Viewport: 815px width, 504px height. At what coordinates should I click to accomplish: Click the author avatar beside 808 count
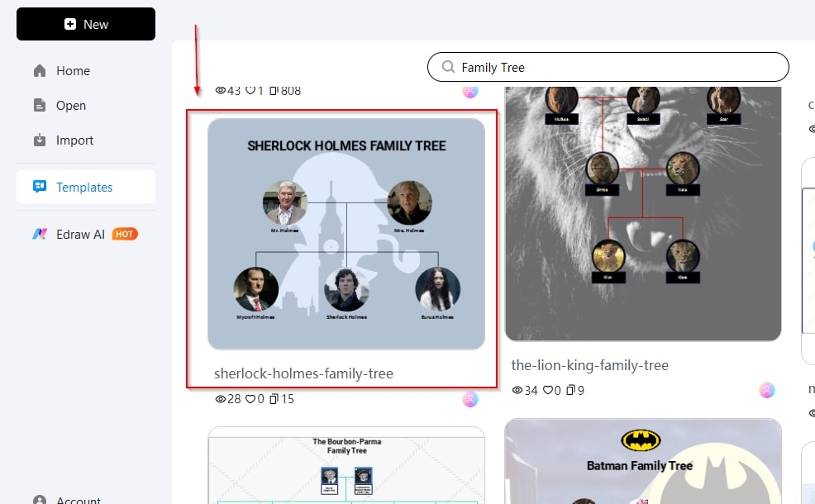click(x=470, y=92)
